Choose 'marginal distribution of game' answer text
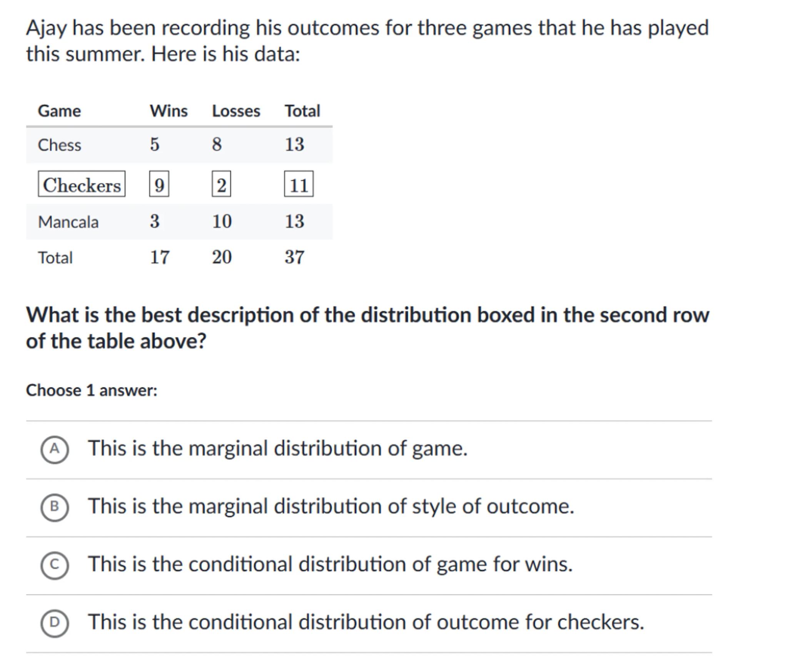Image resolution: width=788 pixels, height=672 pixels. pos(277,449)
